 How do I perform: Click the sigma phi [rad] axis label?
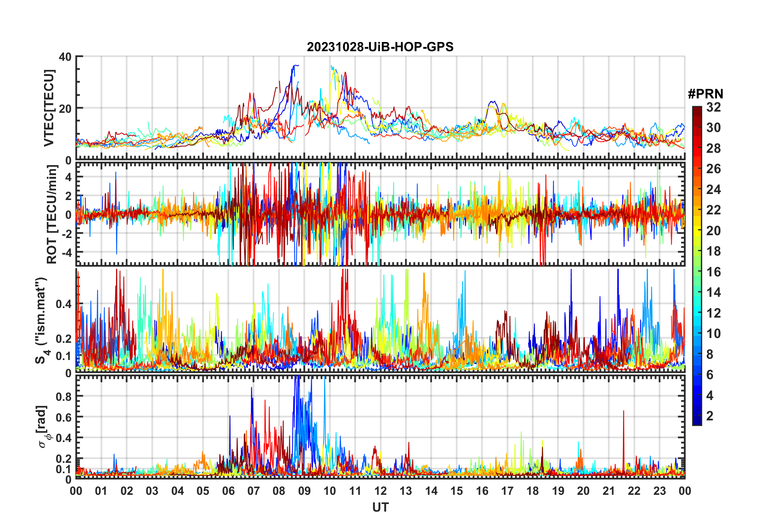click(43, 427)
